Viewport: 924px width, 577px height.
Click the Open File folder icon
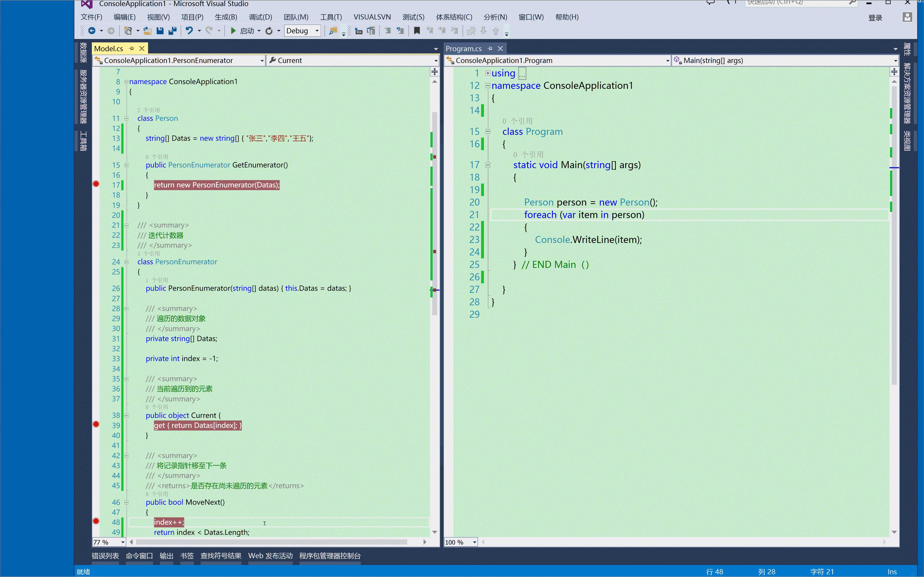coord(147,31)
